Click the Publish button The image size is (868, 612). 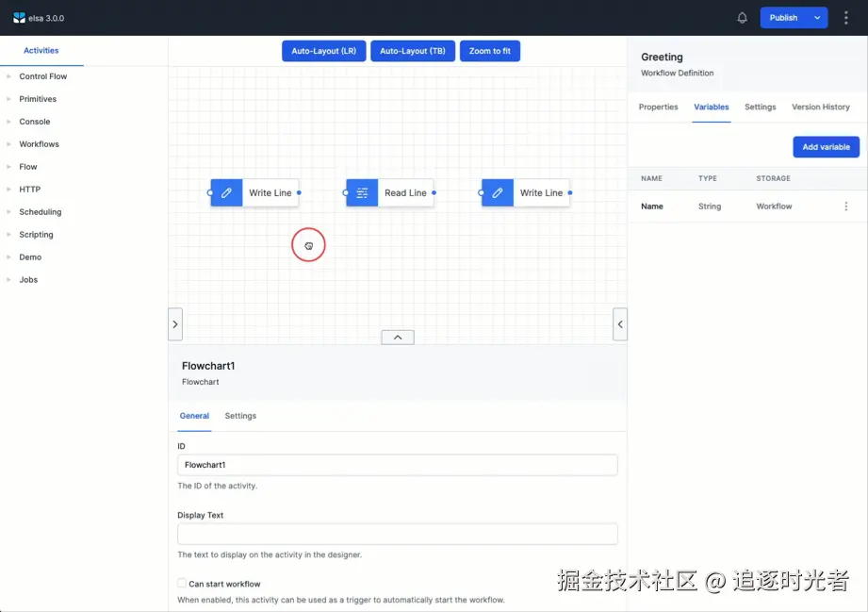783,18
